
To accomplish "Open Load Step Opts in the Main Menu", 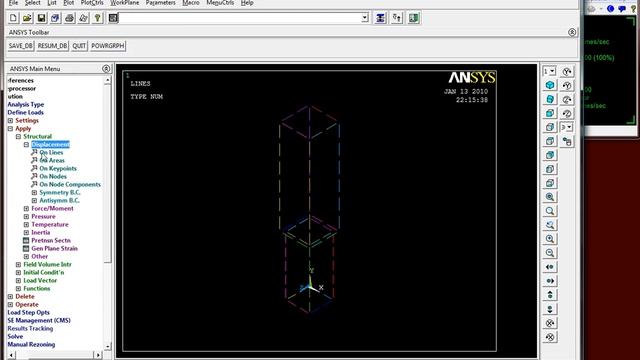I will pos(29,313).
